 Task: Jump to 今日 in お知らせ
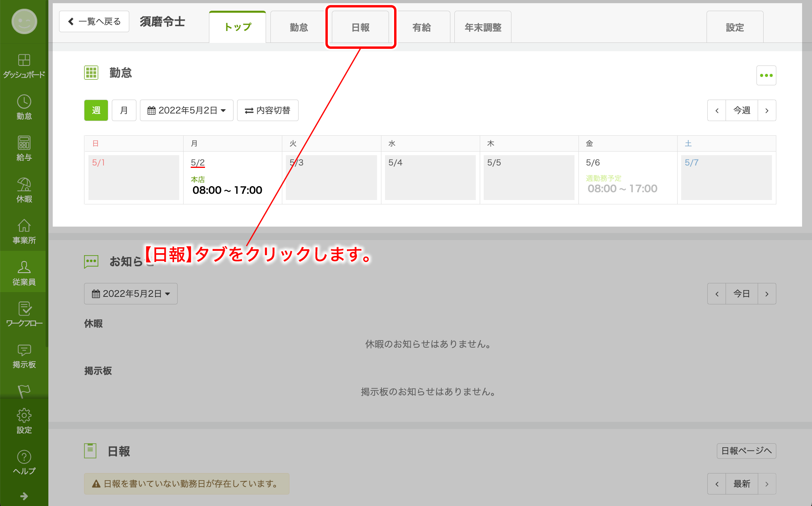click(742, 294)
